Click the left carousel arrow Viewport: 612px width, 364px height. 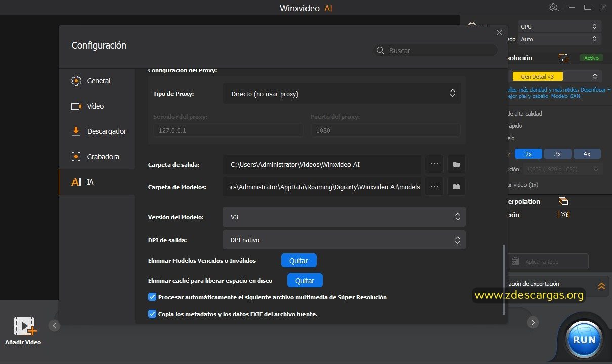55,325
